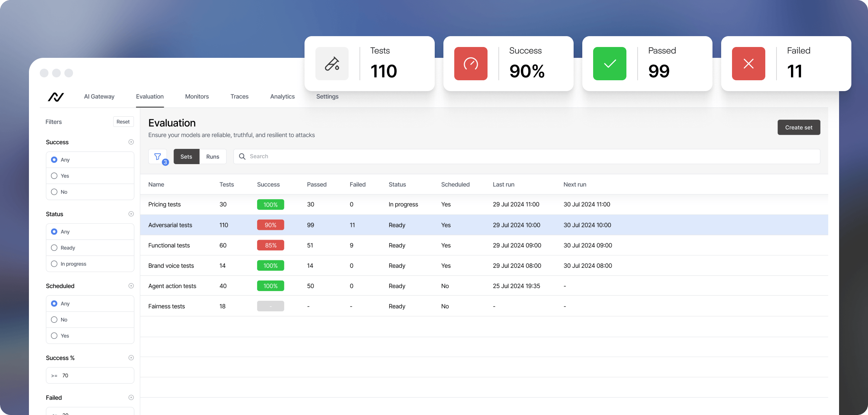Clear the Scheduled filter via its x icon

pos(131,286)
